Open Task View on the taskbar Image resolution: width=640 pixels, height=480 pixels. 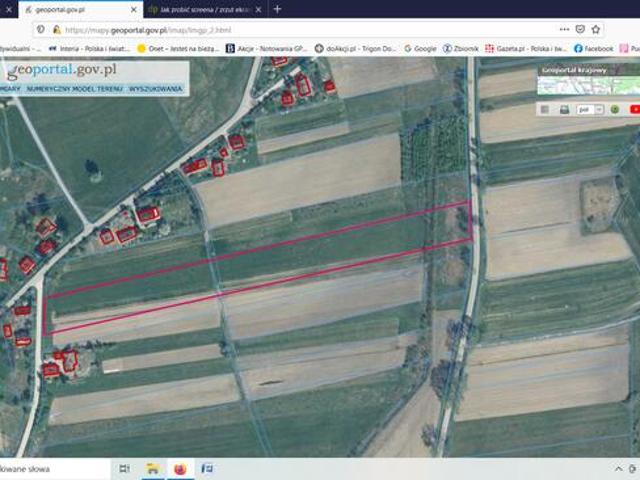pyautogui.click(x=125, y=468)
